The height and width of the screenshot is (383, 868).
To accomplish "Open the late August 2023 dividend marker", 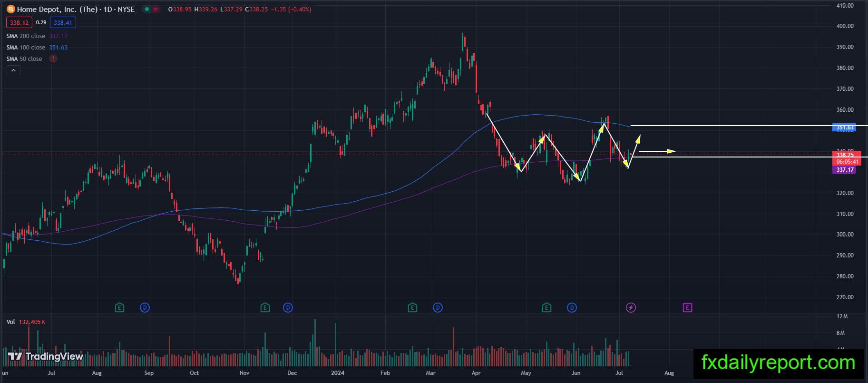I will point(145,308).
